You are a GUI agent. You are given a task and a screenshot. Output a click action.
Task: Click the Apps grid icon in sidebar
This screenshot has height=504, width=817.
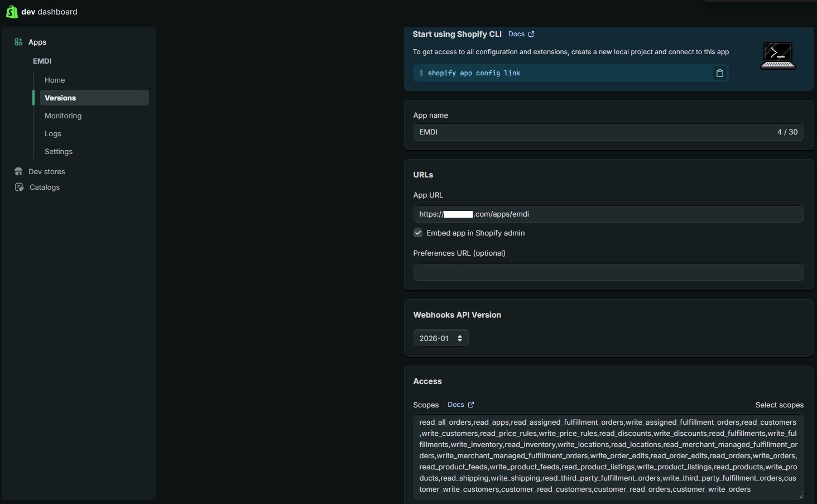pyautogui.click(x=18, y=42)
